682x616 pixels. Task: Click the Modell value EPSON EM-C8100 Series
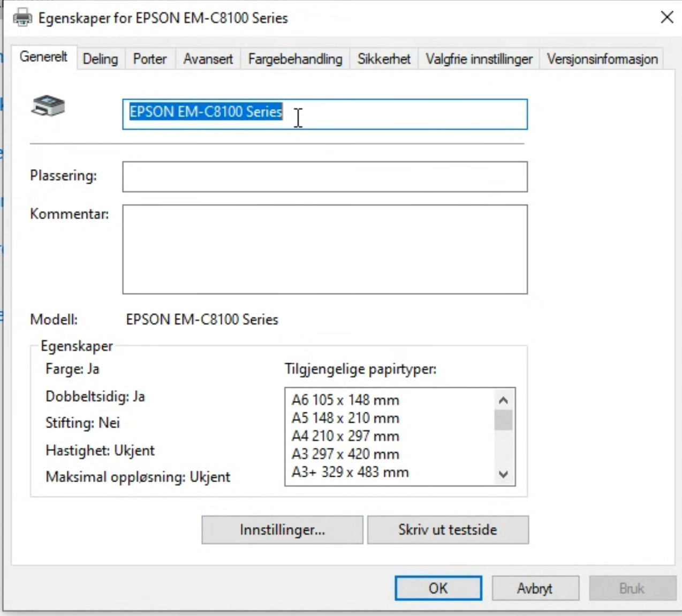point(202,319)
